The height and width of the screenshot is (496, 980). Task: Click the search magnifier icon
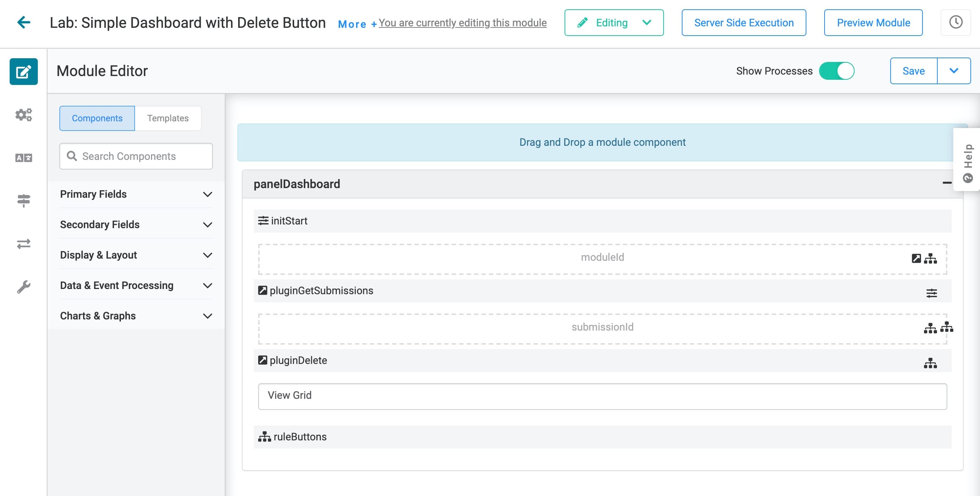pyautogui.click(x=72, y=156)
